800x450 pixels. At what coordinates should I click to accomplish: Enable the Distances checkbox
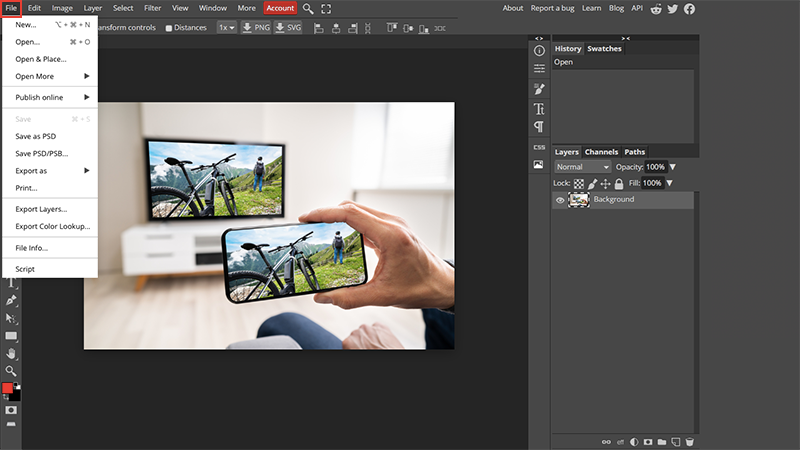coord(168,28)
